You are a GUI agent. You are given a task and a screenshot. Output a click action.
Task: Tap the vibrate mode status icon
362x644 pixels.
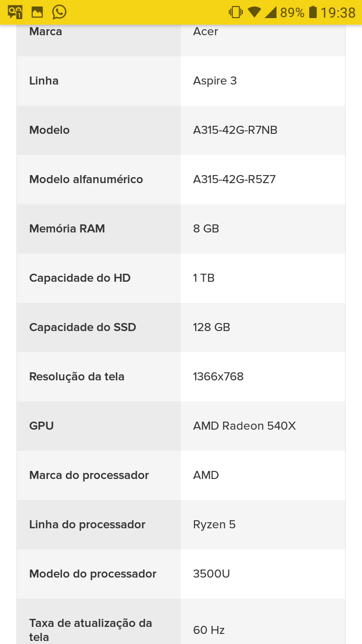[x=235, y=12]
